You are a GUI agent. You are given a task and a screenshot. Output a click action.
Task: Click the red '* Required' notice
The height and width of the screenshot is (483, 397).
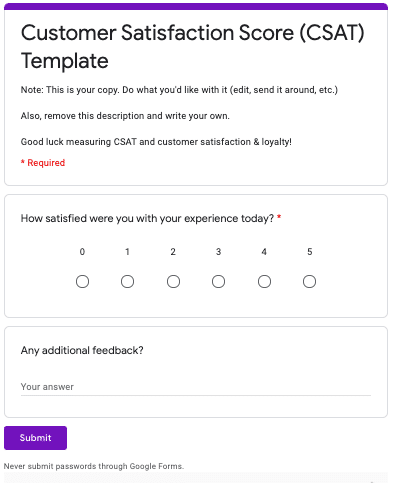pos(43,163)
